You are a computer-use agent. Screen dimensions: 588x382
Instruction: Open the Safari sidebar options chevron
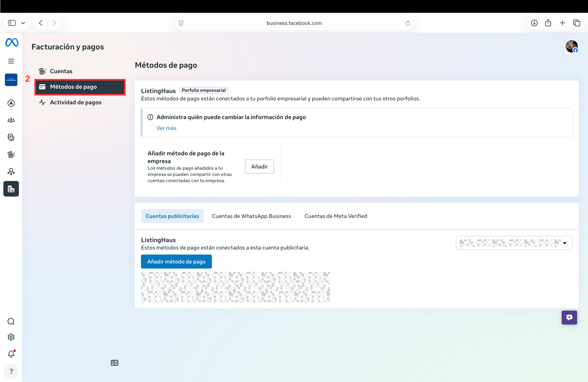(23, 23)
